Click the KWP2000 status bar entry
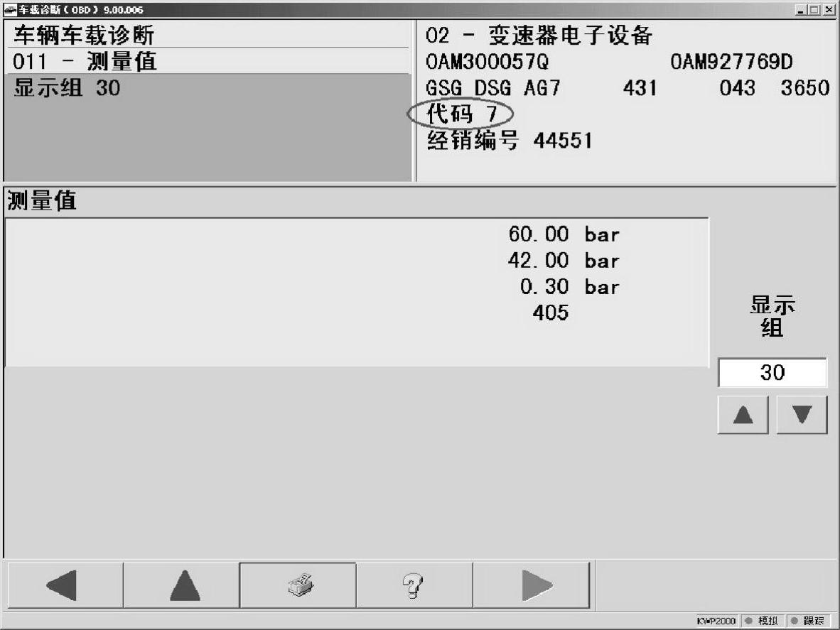This screenshot has width=840, height=630. (x=716, y=621)
